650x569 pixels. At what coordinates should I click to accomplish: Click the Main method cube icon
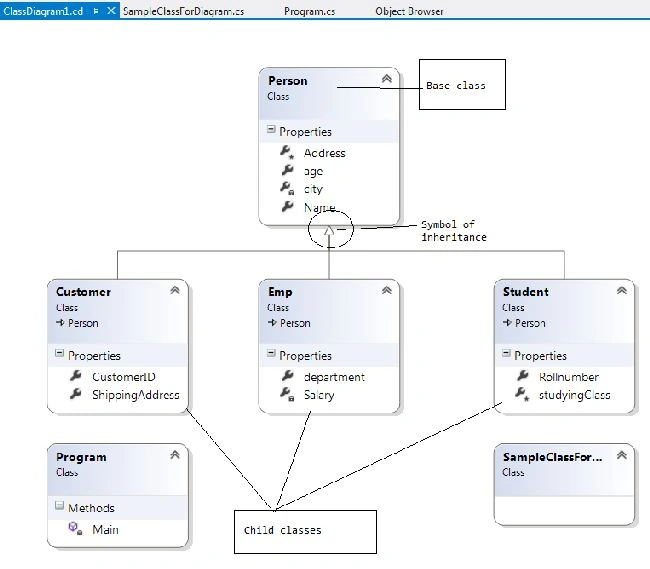point(75,528)
